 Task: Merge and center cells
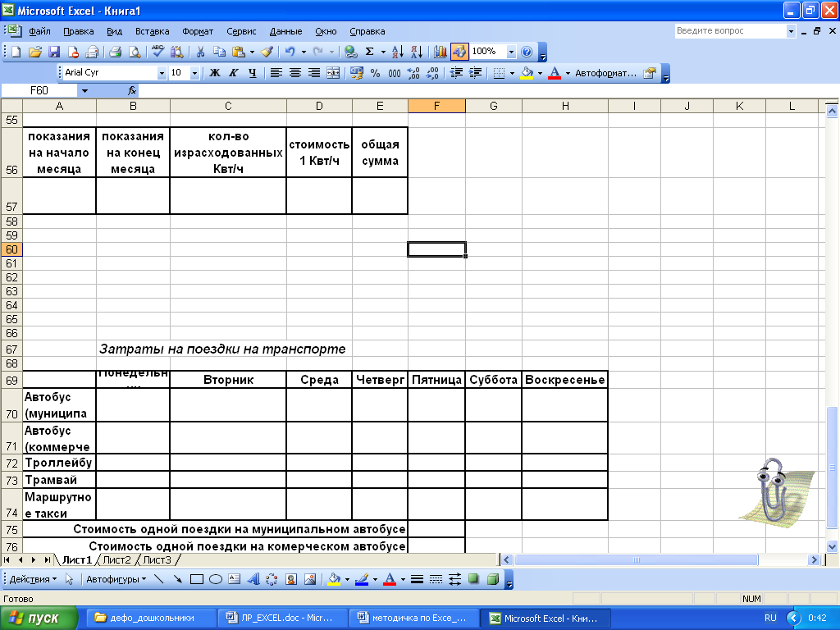(333, 73)
